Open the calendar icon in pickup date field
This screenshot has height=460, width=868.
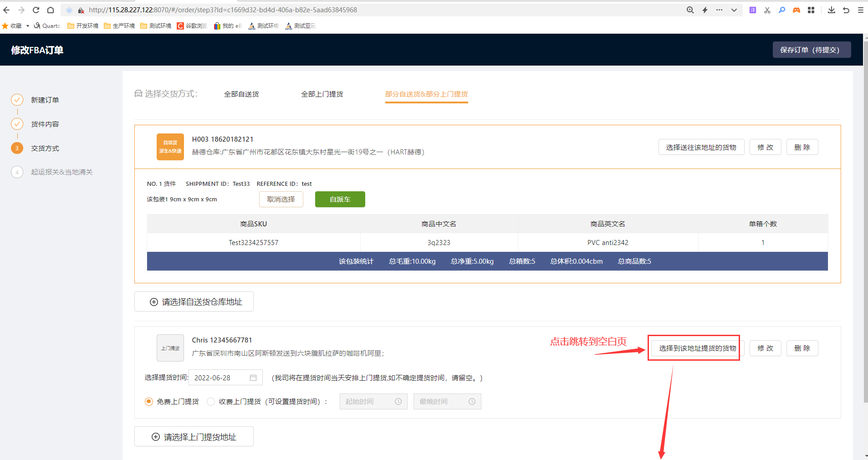pos(253,378)
